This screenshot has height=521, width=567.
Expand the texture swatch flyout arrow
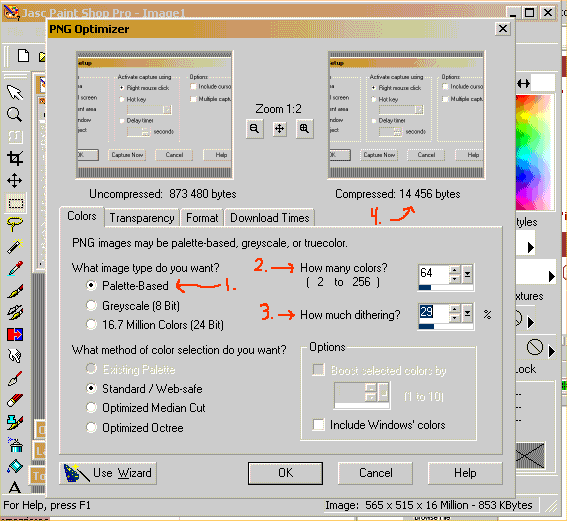coord(530,322)
